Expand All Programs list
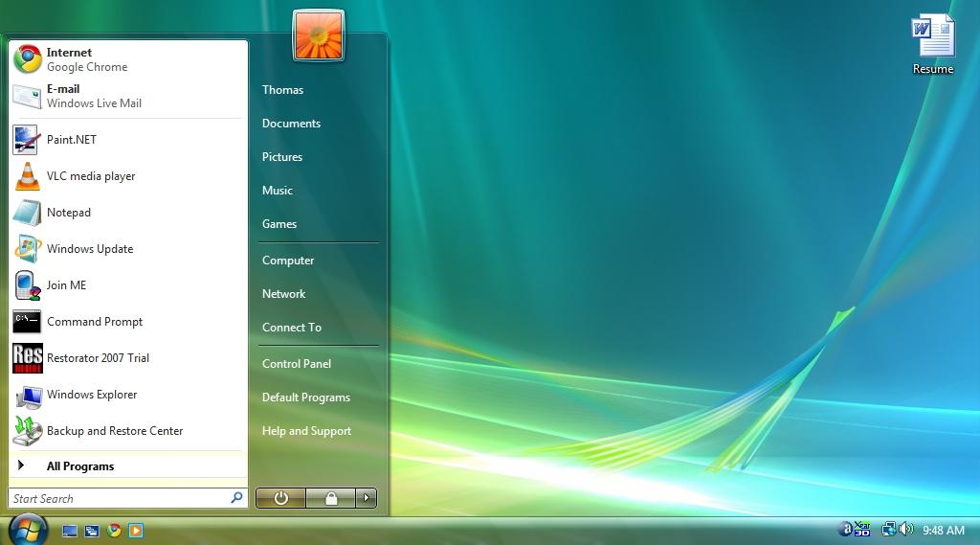Viewport: 980px width, 545px height. point(80,466)
